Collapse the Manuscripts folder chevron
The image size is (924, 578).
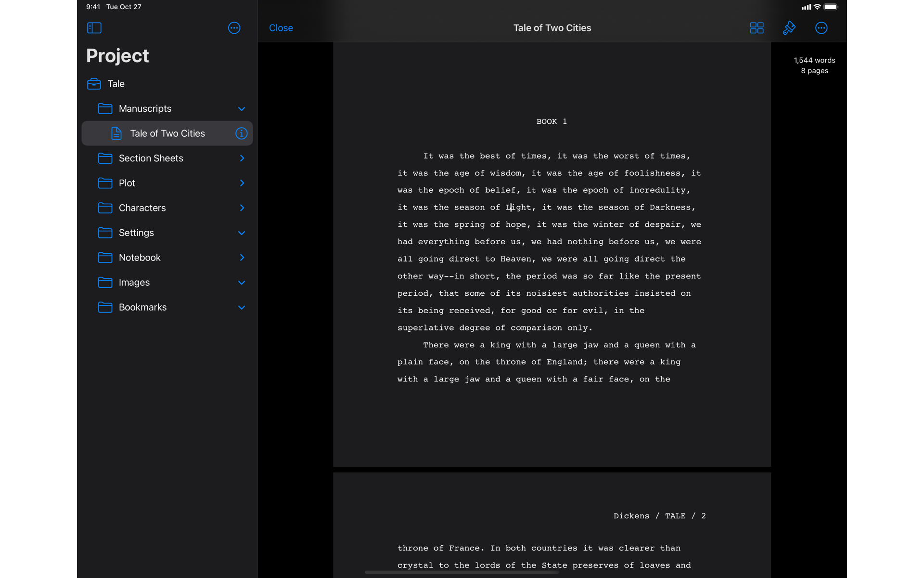pyautogui.click(x=242, y=109)
